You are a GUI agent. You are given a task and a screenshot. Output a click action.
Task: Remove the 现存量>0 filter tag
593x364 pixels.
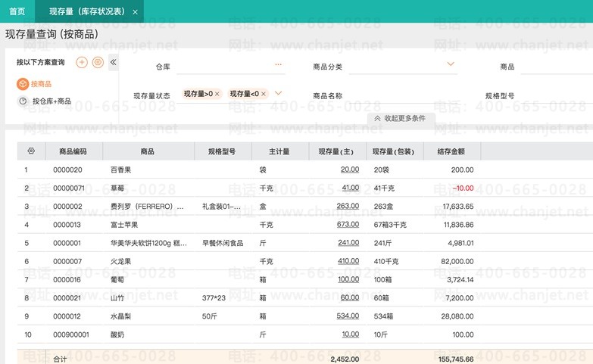click(217, 94)
